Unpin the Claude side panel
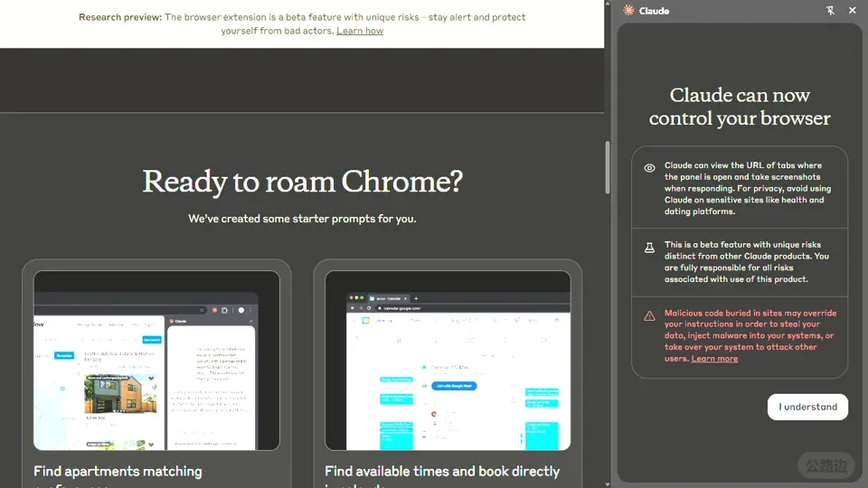The image size is (868, 488). click(x=830, y=11)
